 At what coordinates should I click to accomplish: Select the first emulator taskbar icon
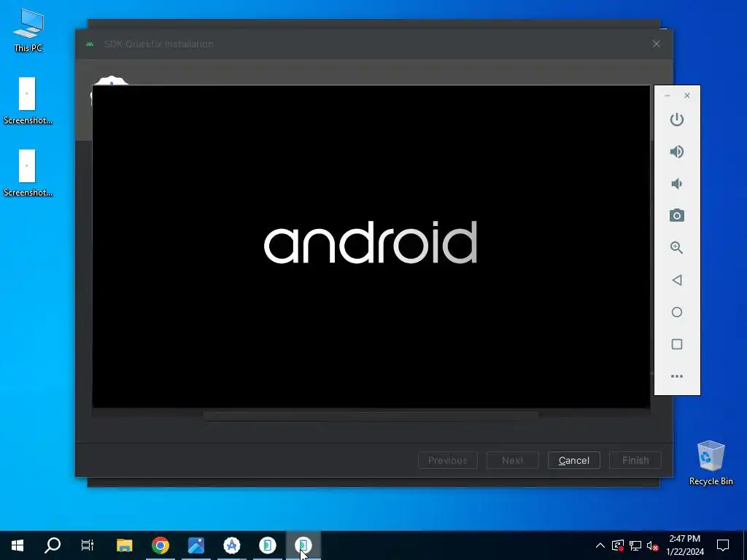point(267,545)
